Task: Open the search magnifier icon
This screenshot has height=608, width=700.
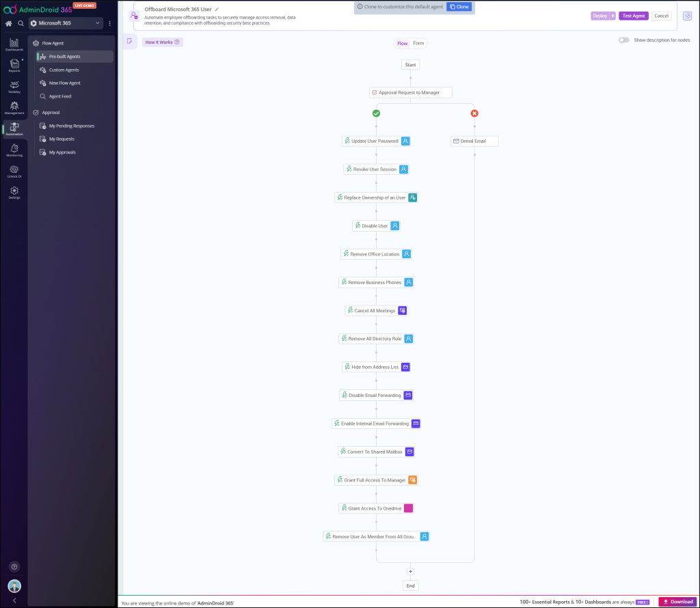Action: click(x=21, y=23)
